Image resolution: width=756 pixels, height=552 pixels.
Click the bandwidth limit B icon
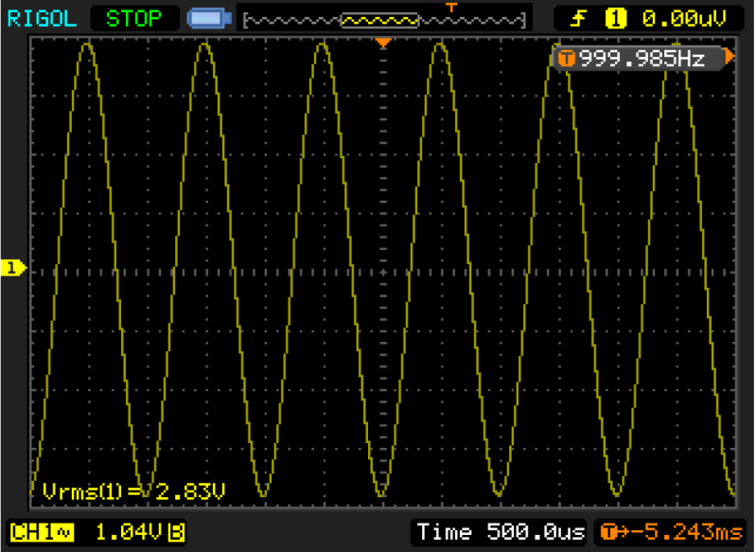point(176,533)
